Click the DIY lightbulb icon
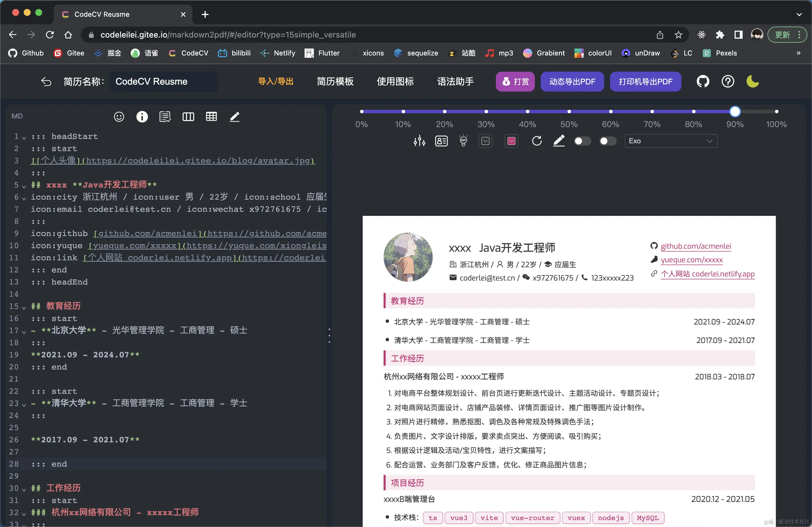 click(463, 141)
